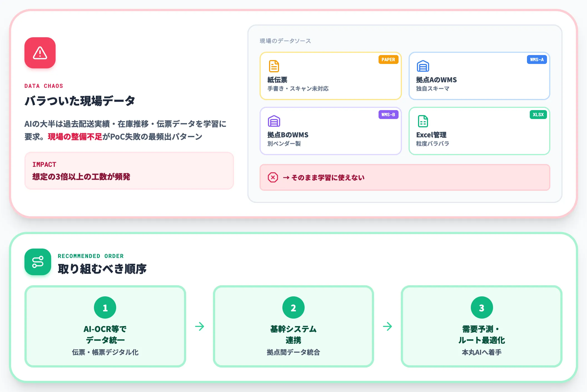Click the 基幹システム連携 step title
This screenshot has width=587, height=392.
(293, 334)
